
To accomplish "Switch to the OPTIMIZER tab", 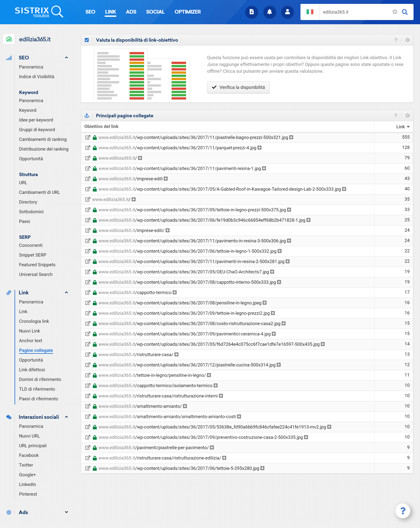I will [x=187, y=12].
